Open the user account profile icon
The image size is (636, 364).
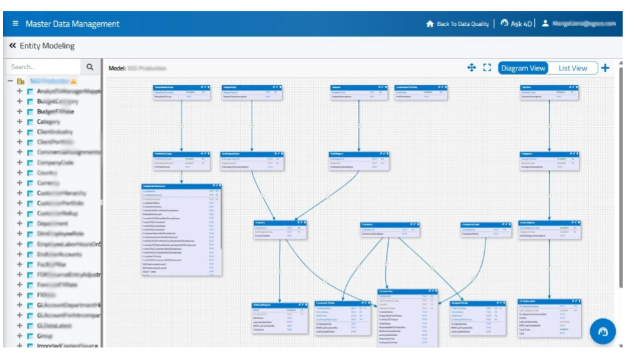tap(545, 24)
